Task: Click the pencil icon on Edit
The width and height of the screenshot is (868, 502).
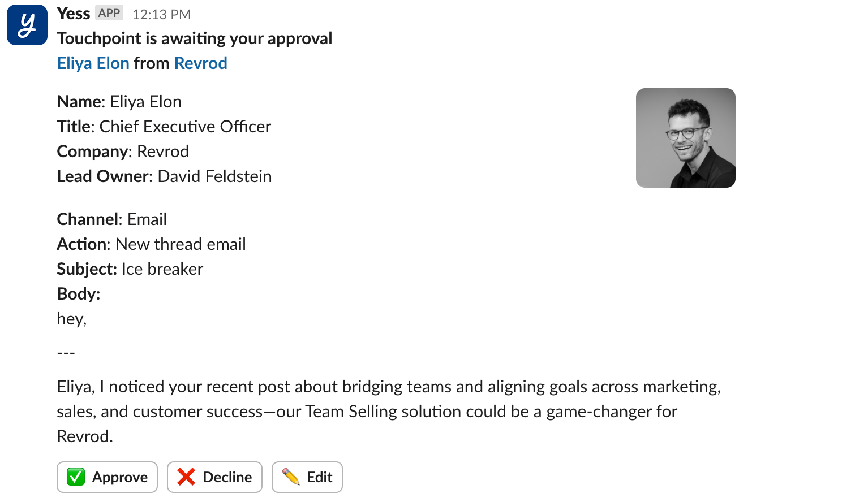Action: click(291, 477)
